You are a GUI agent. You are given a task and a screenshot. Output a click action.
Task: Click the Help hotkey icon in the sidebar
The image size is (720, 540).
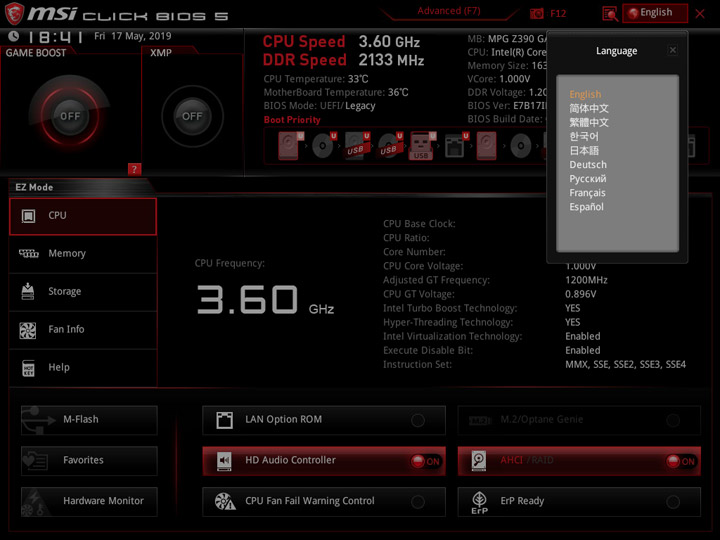pos(28,368)
